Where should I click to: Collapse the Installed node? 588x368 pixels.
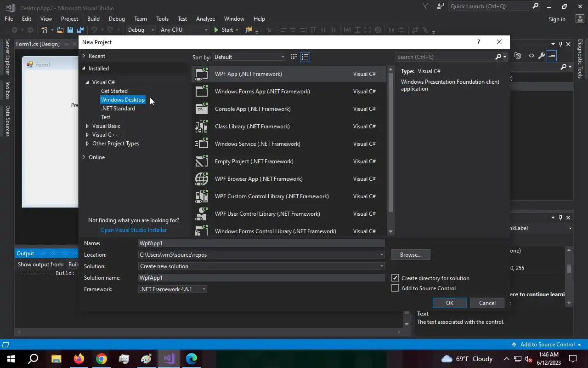(x=84, y=68)
